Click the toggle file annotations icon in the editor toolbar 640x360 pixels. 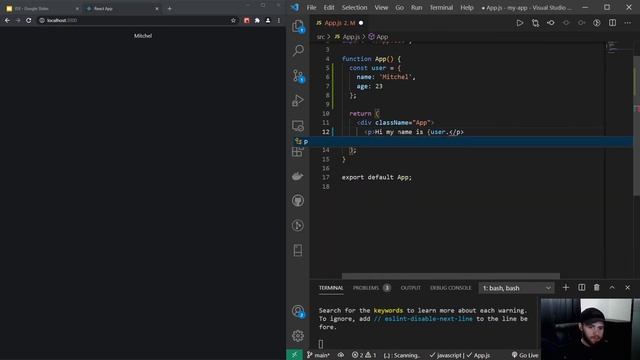[x=597, y=23]
